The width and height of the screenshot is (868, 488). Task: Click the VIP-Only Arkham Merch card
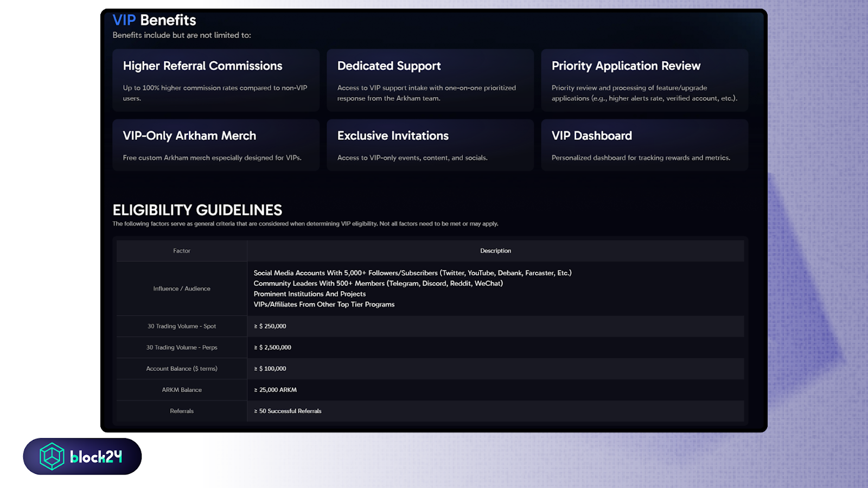point(216,145)
